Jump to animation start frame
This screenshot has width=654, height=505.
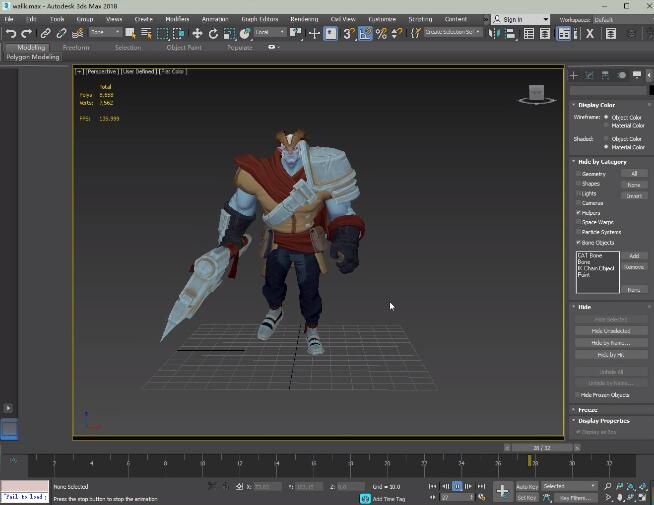(433, 486)
